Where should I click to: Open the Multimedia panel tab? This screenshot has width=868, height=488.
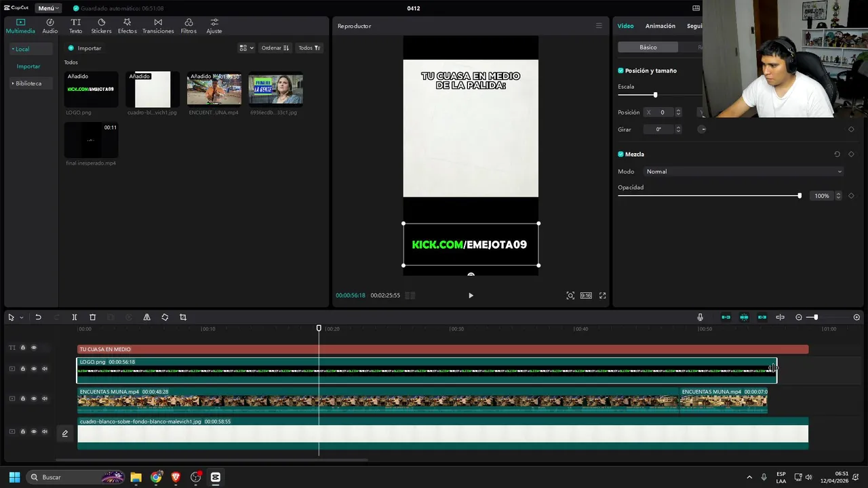tap(20, 26)
